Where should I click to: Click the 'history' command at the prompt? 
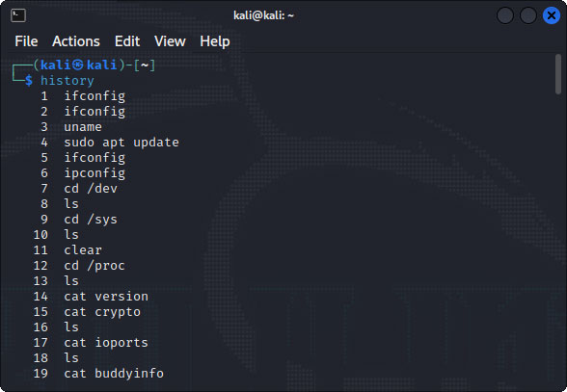(67, 81)
